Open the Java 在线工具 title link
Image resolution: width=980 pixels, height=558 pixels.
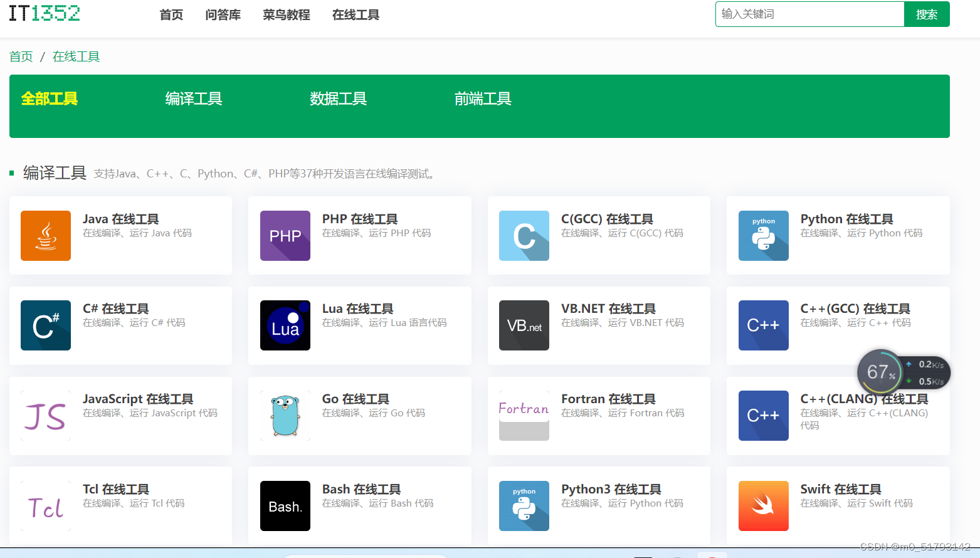coord(121,219)
